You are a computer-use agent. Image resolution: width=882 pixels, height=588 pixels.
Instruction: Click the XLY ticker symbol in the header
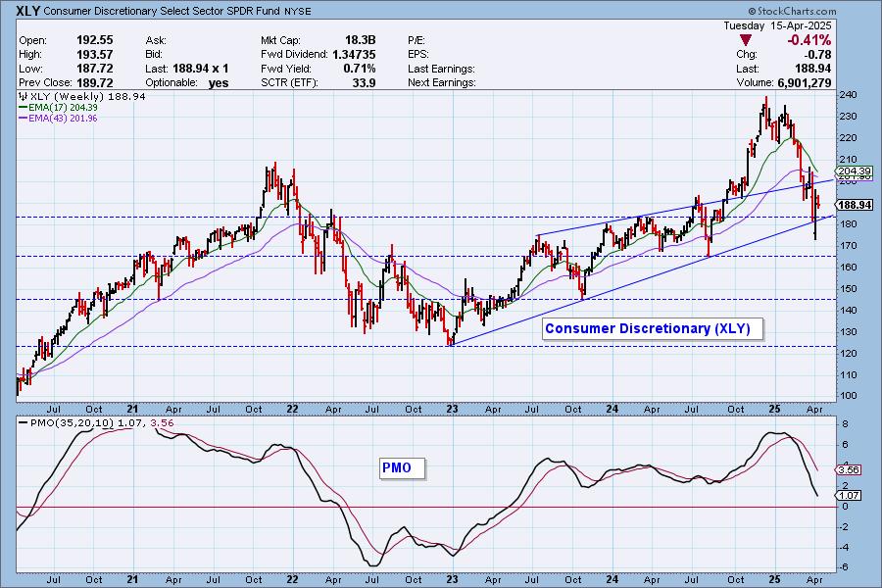tap(28, 11)
